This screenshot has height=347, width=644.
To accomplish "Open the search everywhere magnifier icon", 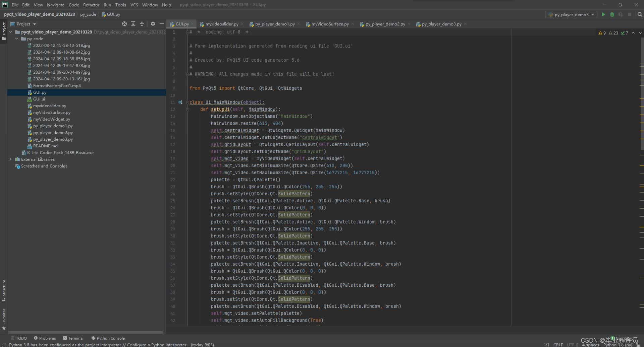I will [x=640, y=14].
